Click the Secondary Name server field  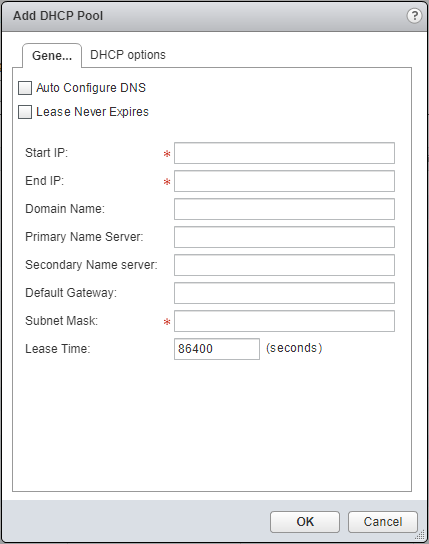click(x=284, y=265)
